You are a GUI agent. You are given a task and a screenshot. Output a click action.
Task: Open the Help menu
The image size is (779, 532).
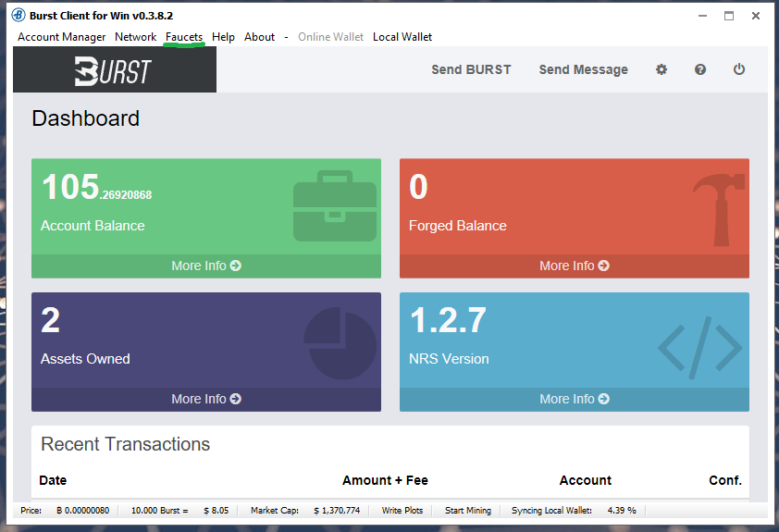pos(223,37)
